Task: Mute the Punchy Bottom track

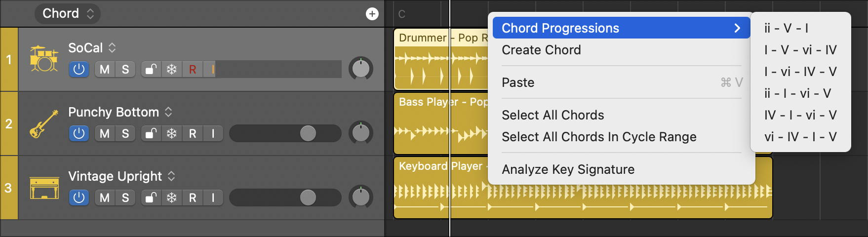Action: point(105,133)
